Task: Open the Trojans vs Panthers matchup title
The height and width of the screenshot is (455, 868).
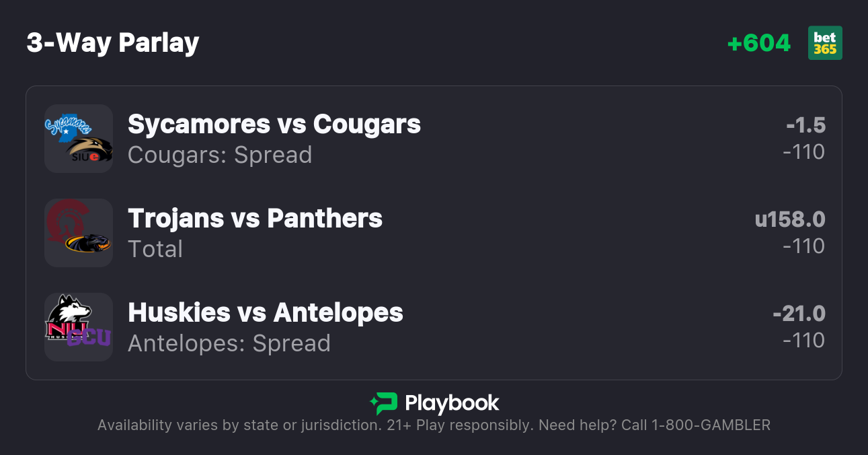Action: 255,219
